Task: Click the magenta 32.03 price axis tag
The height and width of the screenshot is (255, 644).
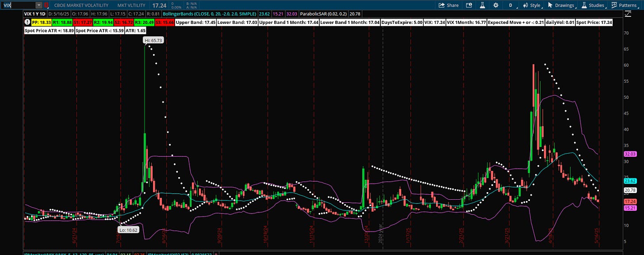Action: [x=630, y=154]
